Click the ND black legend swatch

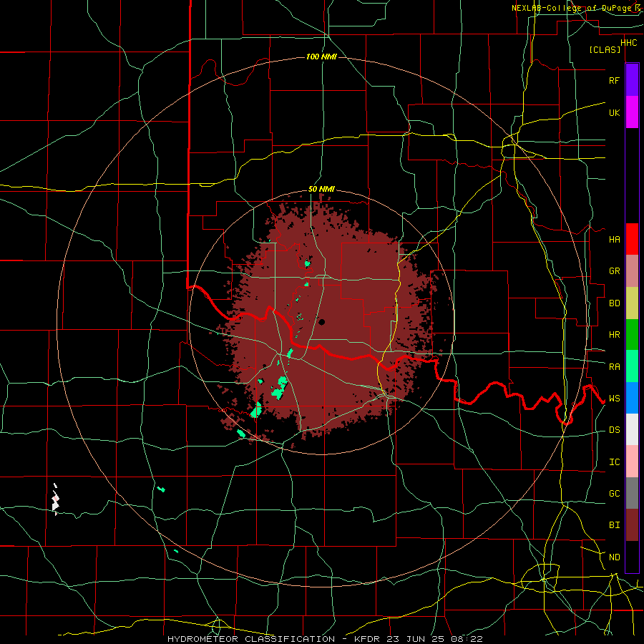pyautogui.click(x=632, y=557)
